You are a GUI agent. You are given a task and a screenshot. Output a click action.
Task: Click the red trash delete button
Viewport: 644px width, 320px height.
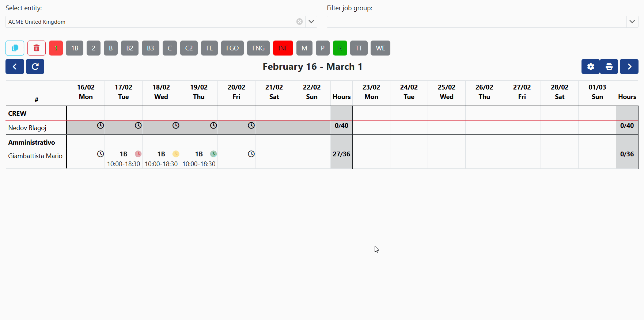coord(37,48)
